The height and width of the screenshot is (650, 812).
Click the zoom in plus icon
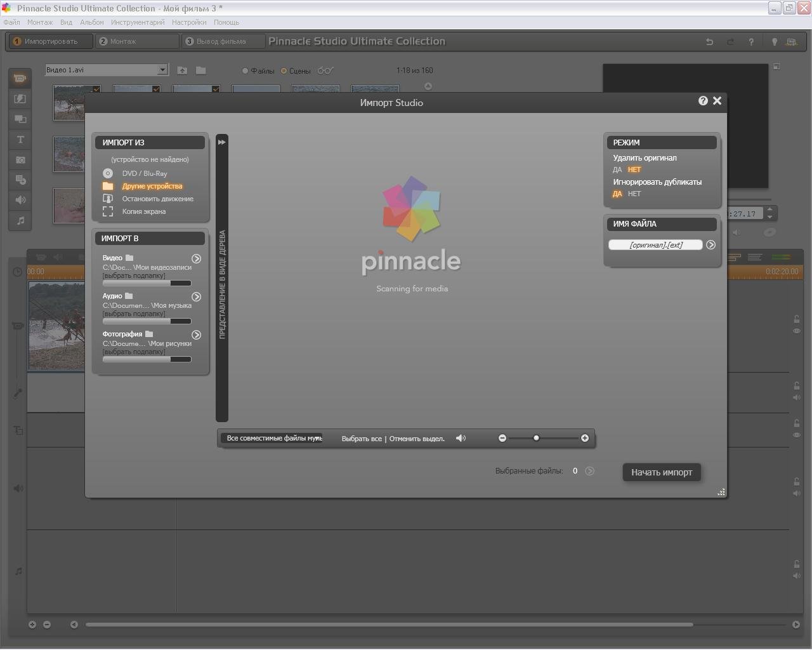click(585, 438)
